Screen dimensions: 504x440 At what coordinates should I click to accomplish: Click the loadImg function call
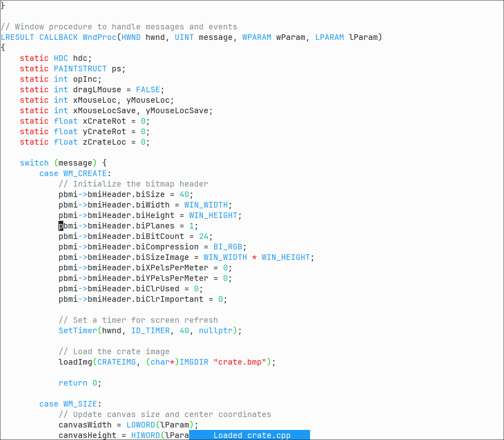75,362
